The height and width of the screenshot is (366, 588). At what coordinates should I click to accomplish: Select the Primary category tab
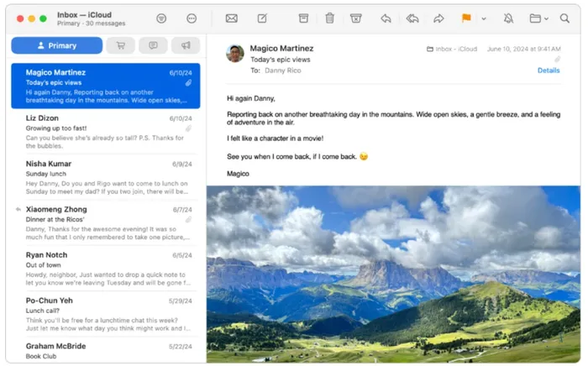56,45
